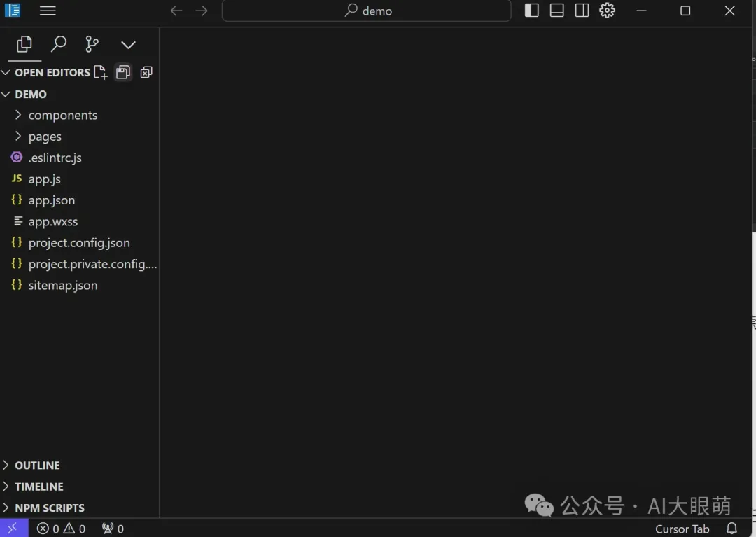Toggle the bottom panel visibility

click(557, 11)
